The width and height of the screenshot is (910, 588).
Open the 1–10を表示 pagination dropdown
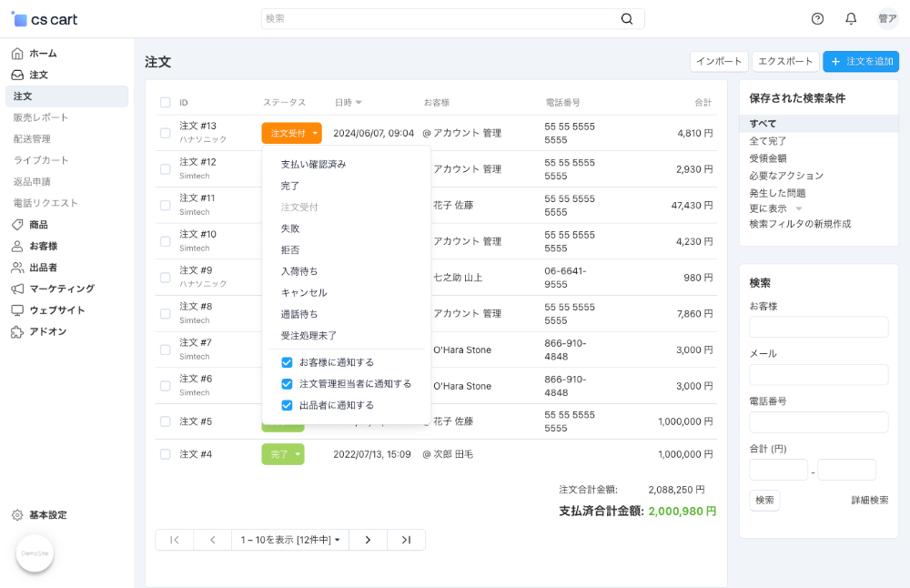click(290, 540)
